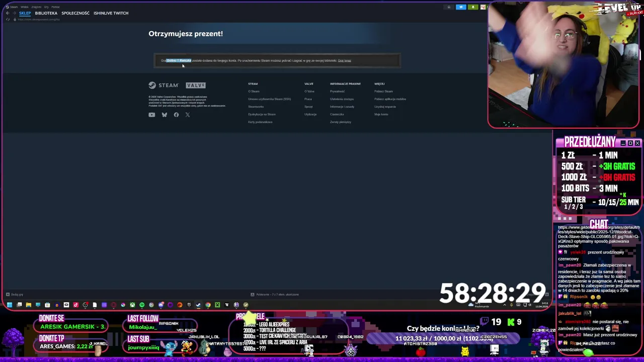Reload the Steam store page

(8, 19)
